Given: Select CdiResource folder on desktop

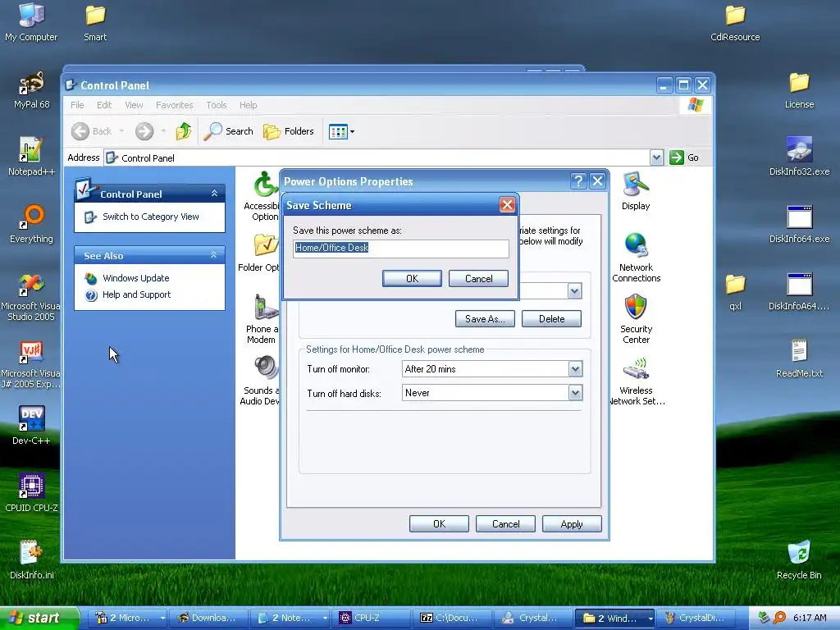Looking at the screenshot, I should point(735,22).
